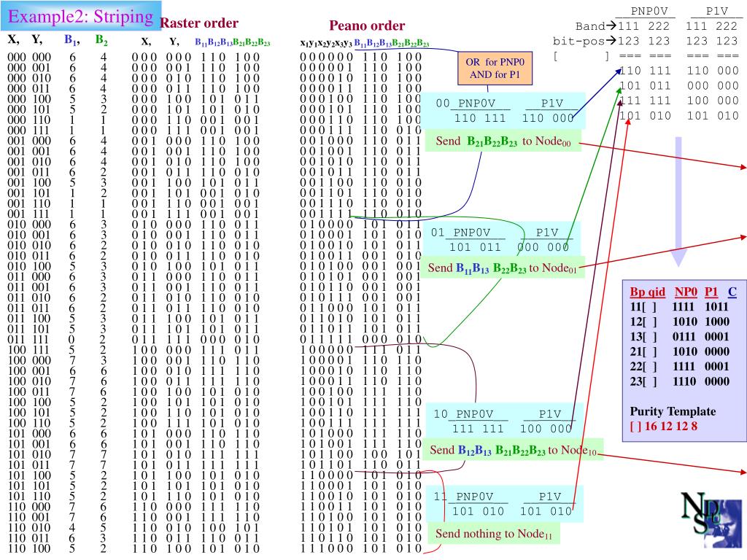Click the underlined 'P1' column header

(711, 292)
